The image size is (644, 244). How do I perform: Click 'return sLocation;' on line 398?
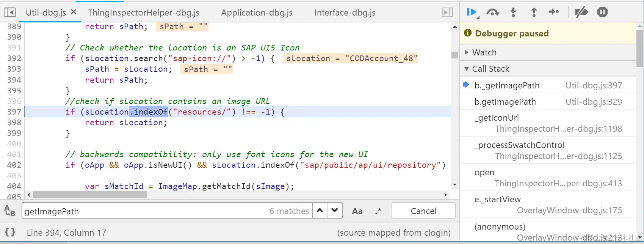click(x=126, y=123)
